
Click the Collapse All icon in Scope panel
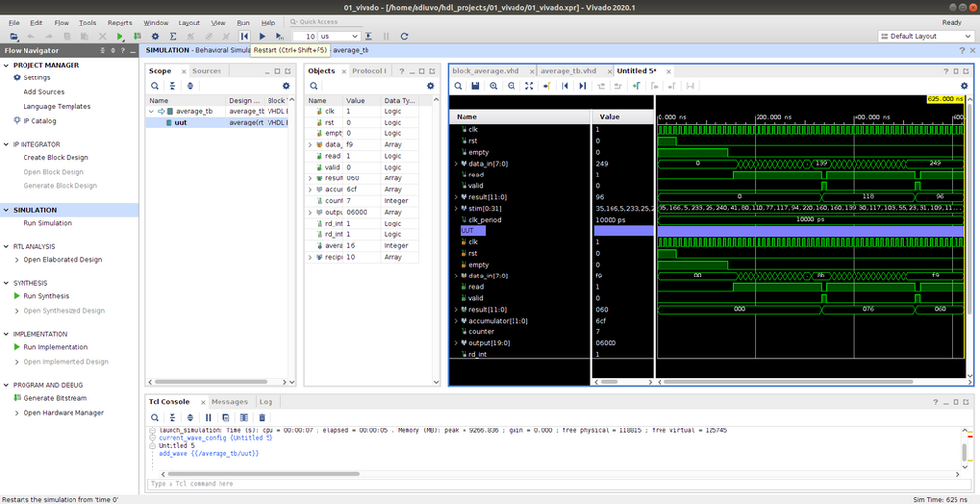tap(171, 86)
